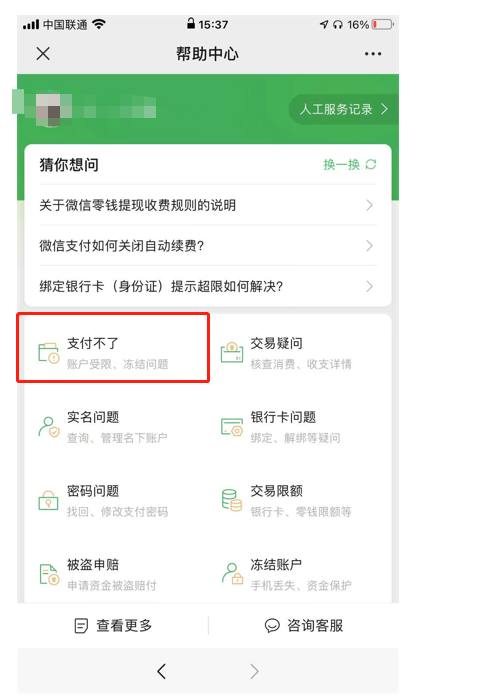
Task: Tap the 银行卡问题 card icon
Action: point(232,427)
